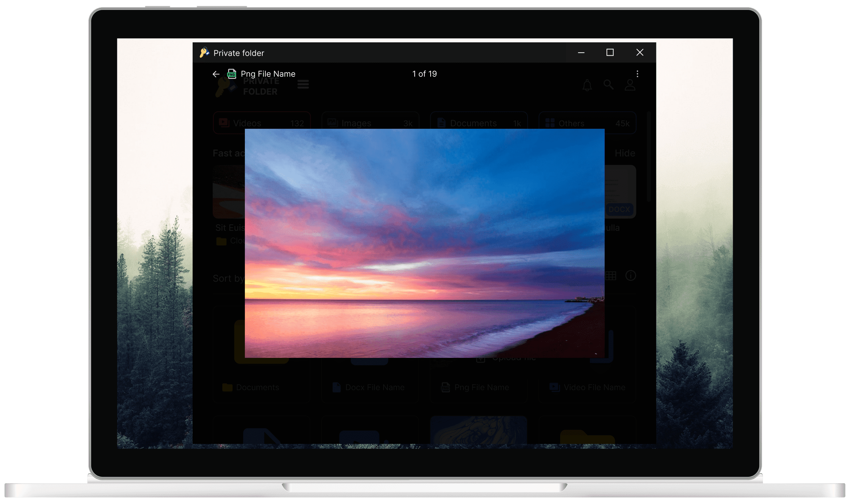The image size is (849, 504).
Task: Select the dimmed Documents 1k category tab
Action: tap(479, 123)
